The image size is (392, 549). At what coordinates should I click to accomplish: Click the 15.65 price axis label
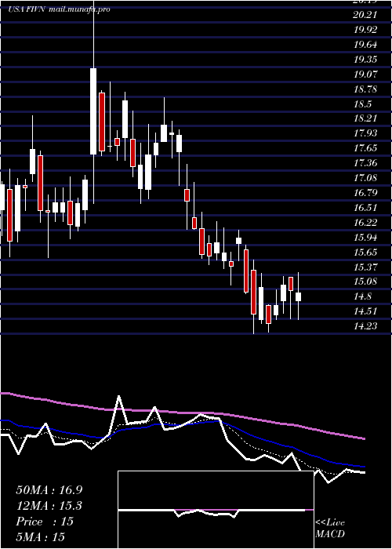(x=365, y=252)
